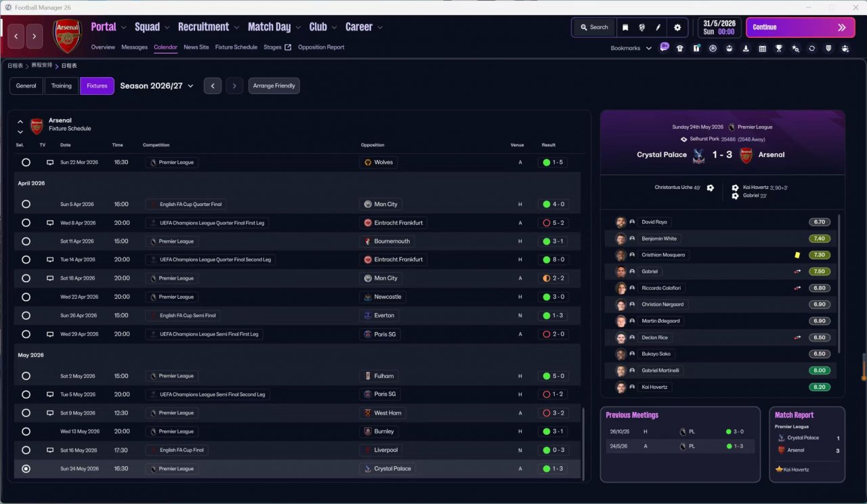The image size is (867, 504).
Task: Select the Everton FA Cup Semi Final radio
Action: [x=26, y=315]
